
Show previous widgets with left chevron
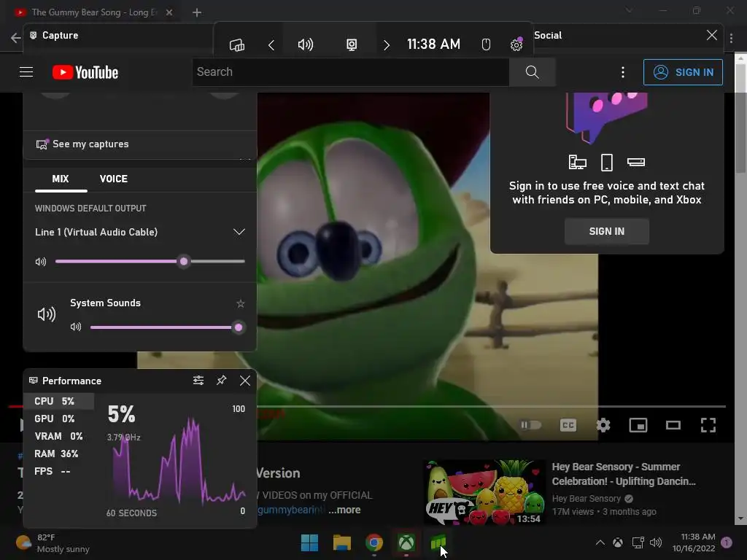(x=271, y=44)
